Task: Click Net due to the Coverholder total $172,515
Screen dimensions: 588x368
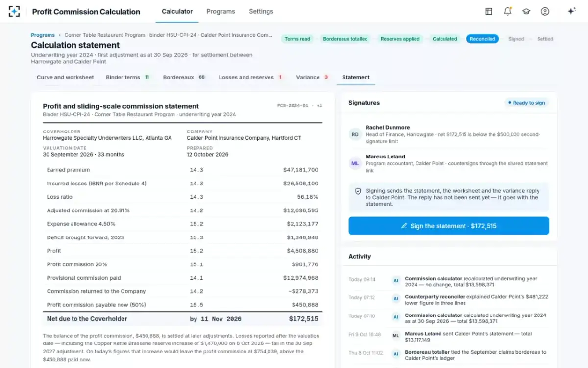Action: (x=303, y=319)
